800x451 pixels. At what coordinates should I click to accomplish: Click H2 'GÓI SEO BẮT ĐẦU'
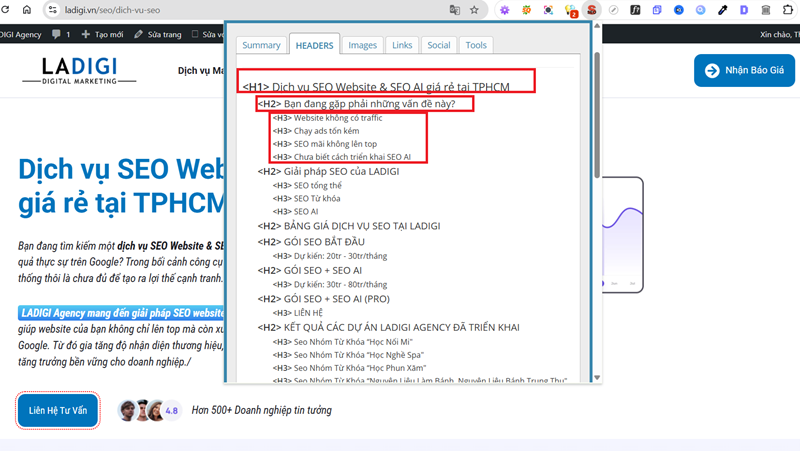coord(311,242)
